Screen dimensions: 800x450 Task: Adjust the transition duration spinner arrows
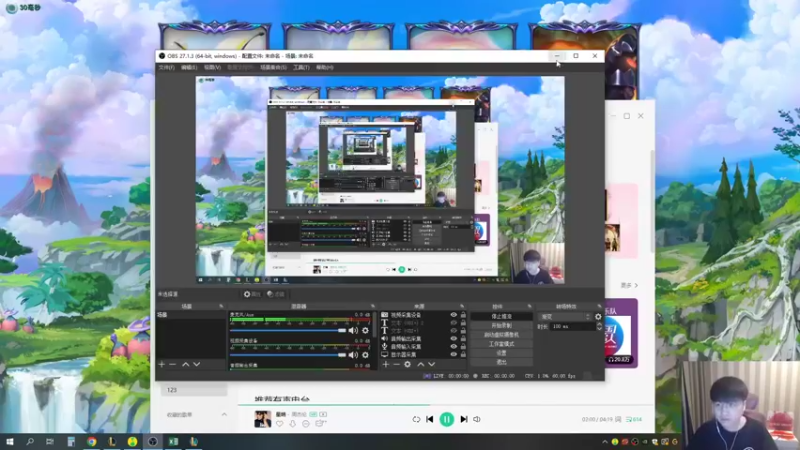pyautogui.click(x=599, y=327)
